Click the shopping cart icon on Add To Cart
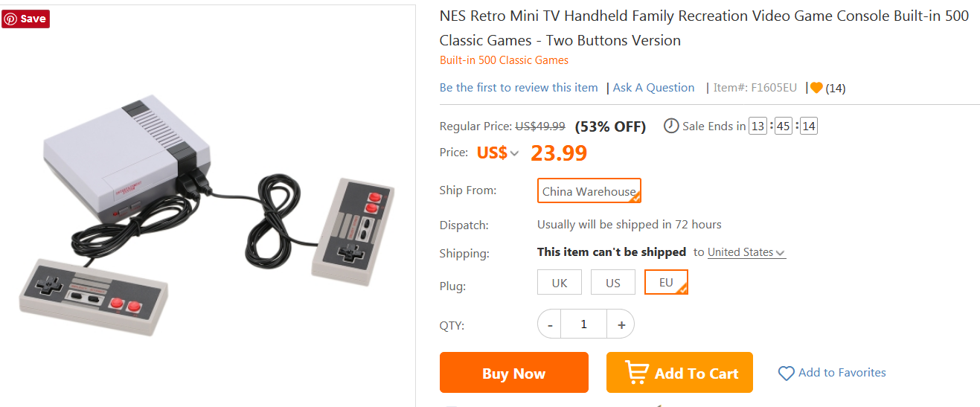980x407 pixels. coord(636,372)
